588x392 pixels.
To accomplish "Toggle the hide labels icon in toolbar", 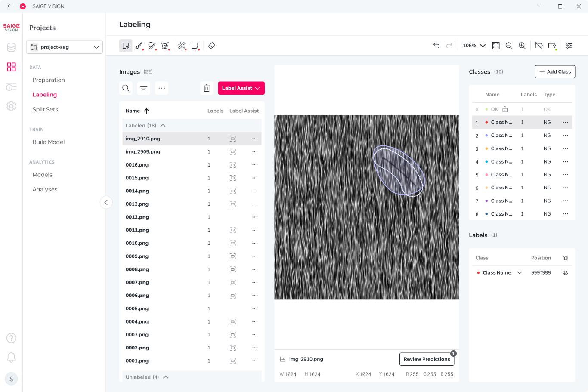I will click(539, 46).
